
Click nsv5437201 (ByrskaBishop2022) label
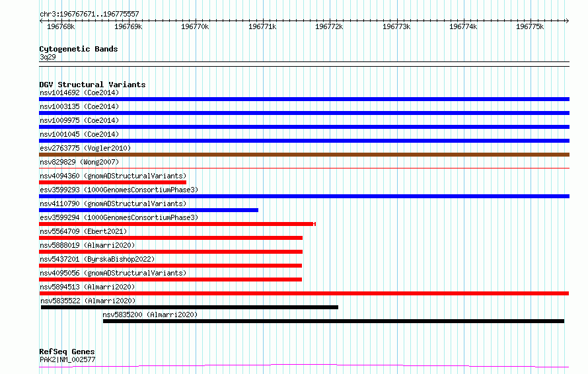coord(97,259)
